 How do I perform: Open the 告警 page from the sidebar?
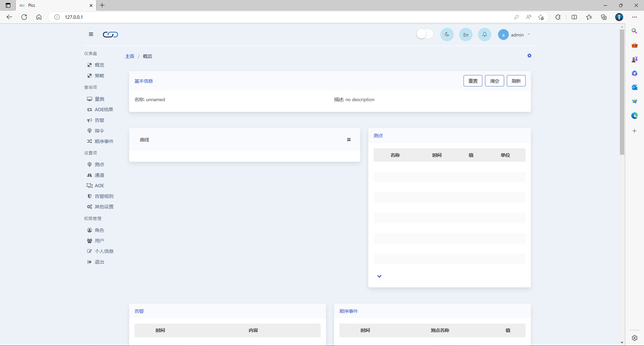point(99,120)
